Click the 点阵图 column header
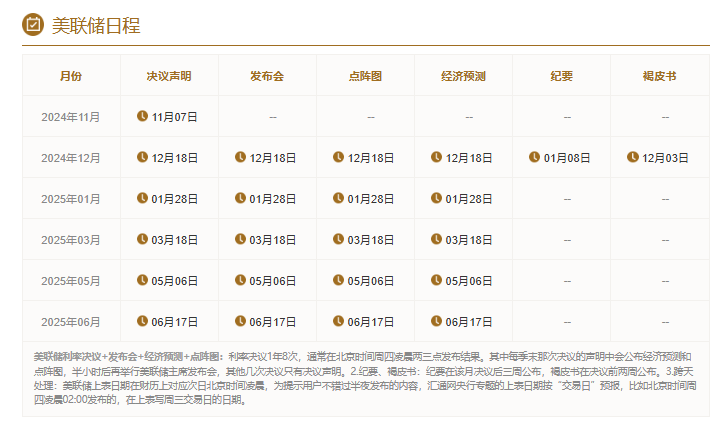Image resolution: width=724 pixels, height=428 pixels. (365, 76)
